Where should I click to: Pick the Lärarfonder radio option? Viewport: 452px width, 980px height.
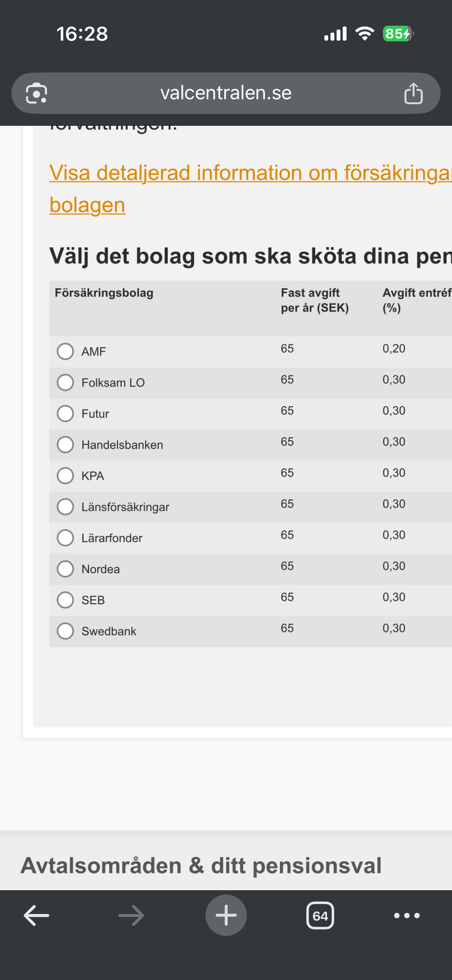point(65,538)
